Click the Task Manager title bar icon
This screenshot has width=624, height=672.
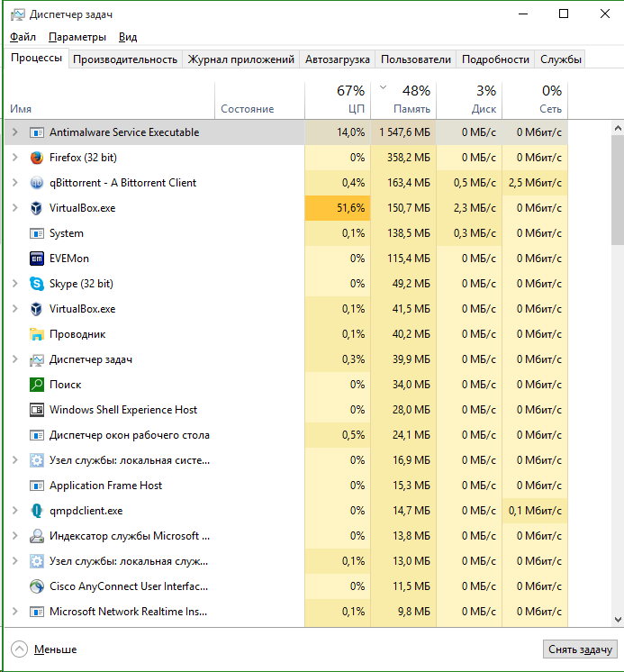click(x=18, y=14)
